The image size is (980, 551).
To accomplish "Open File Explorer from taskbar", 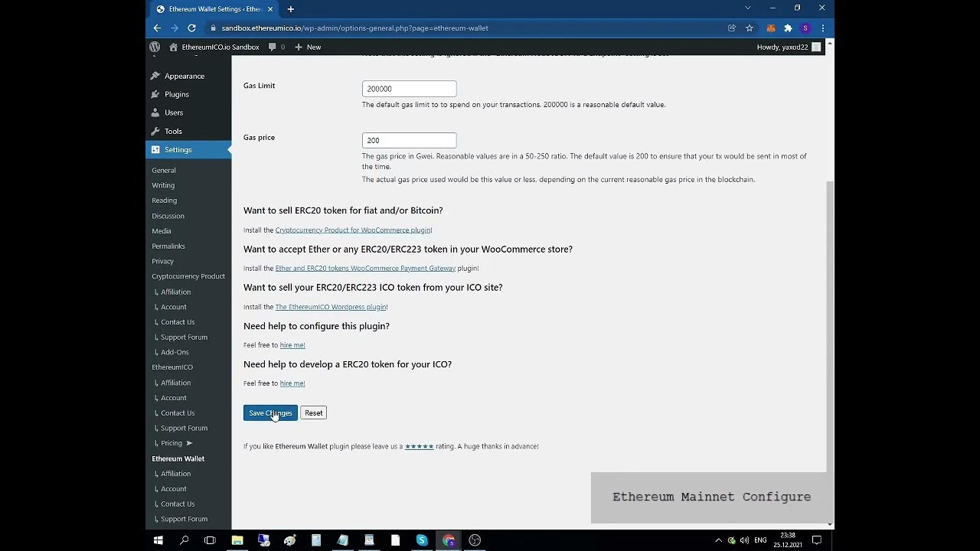I will pos(237,540).
